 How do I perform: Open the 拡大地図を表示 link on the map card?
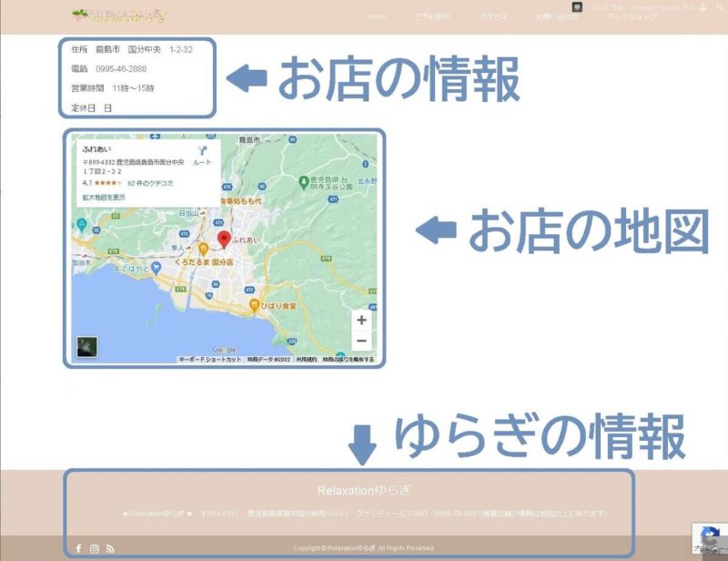point(104,197)
